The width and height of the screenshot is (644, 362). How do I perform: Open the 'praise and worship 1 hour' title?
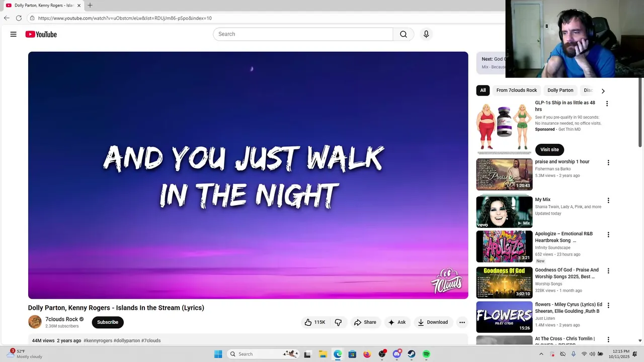562,162
